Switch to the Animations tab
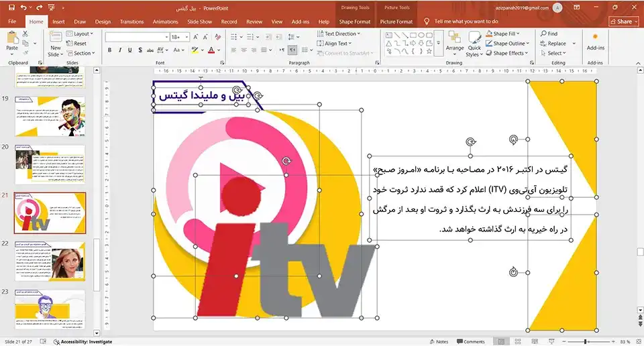644x346 pixels. [166, 21]
